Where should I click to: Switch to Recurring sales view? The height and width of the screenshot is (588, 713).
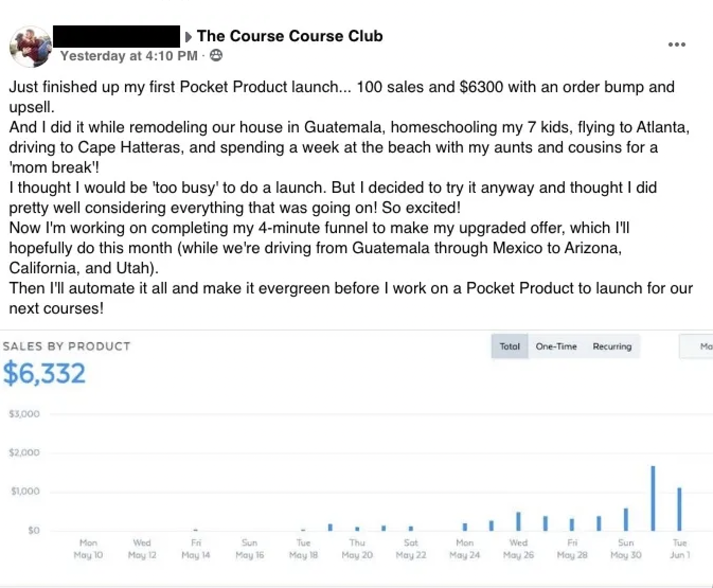pos(612,346)
